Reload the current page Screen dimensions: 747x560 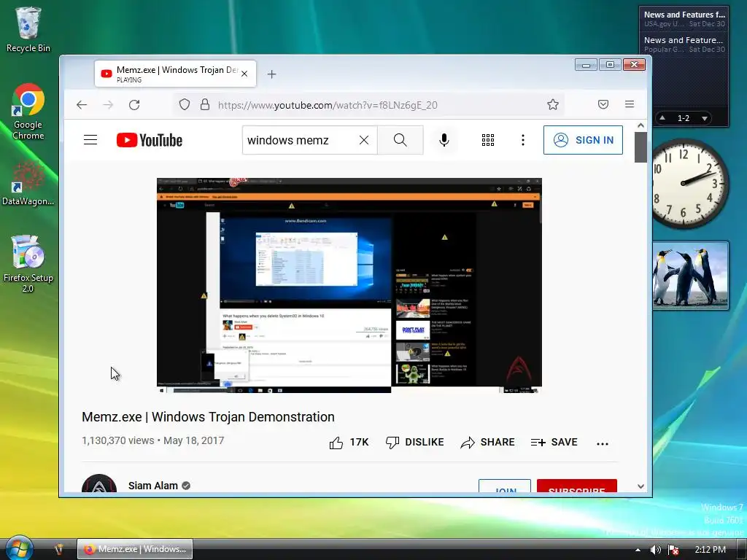(134, 105)
